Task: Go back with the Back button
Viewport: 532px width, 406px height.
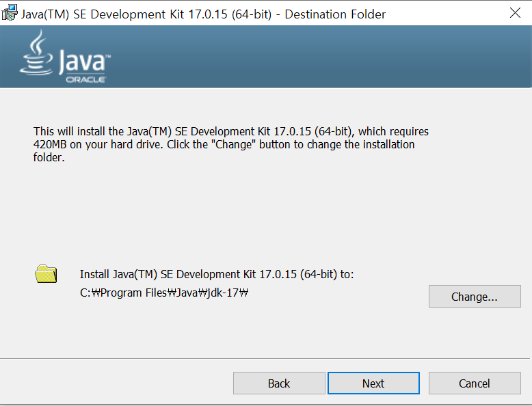Action: click(x=279, y=383)
